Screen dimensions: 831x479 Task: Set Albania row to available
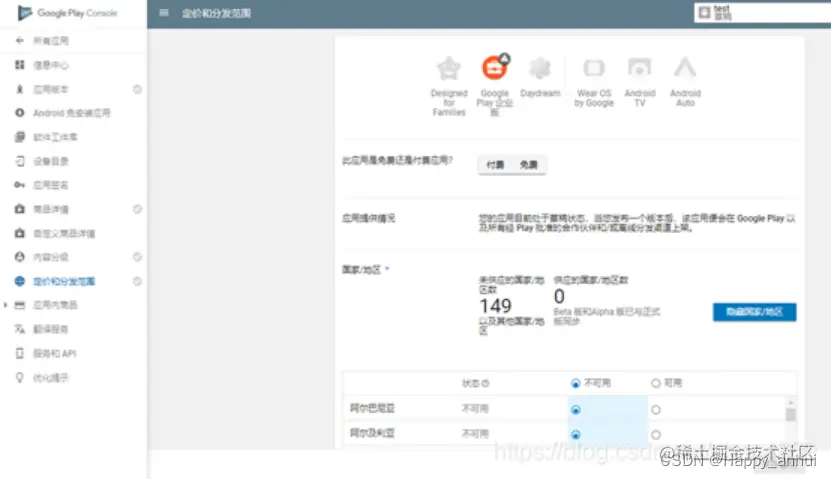click(x=656, y=410)
